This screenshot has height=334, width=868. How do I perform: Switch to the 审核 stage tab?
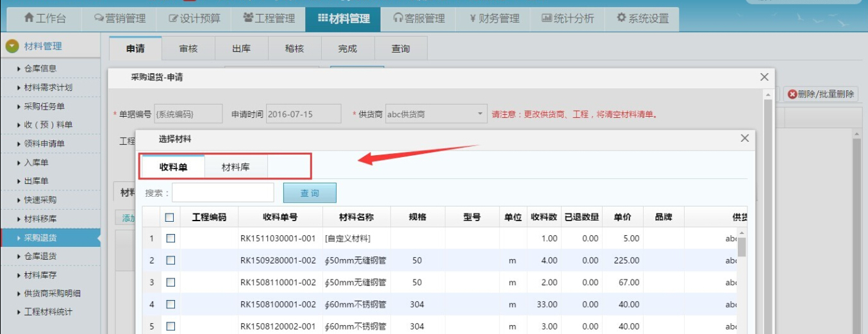click(188, 49)
